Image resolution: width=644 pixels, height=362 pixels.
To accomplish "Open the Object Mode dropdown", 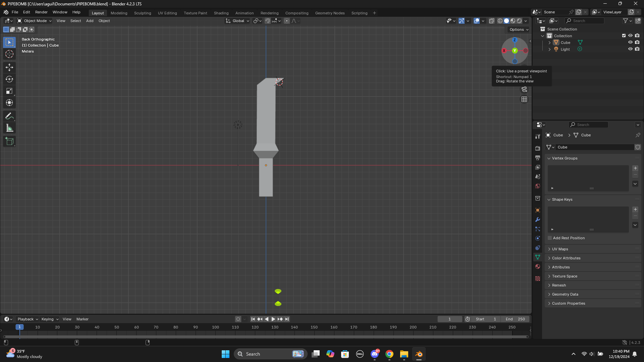I will click(x=34, y=21).
